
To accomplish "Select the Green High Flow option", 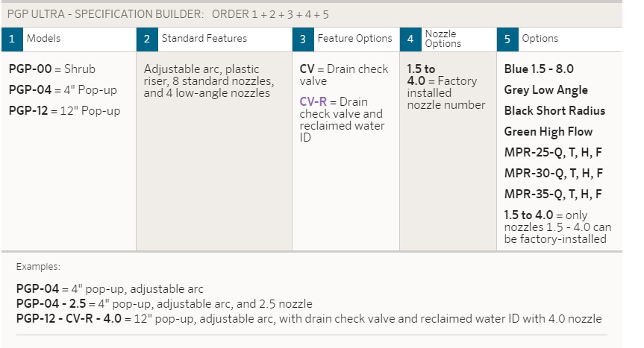I will coord(548,132).
